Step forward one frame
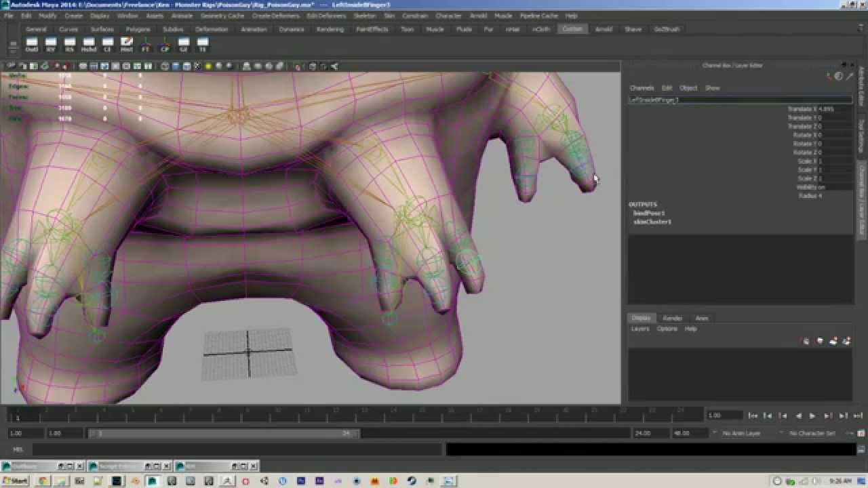This screenshot has height=488, width=868. 843,415
